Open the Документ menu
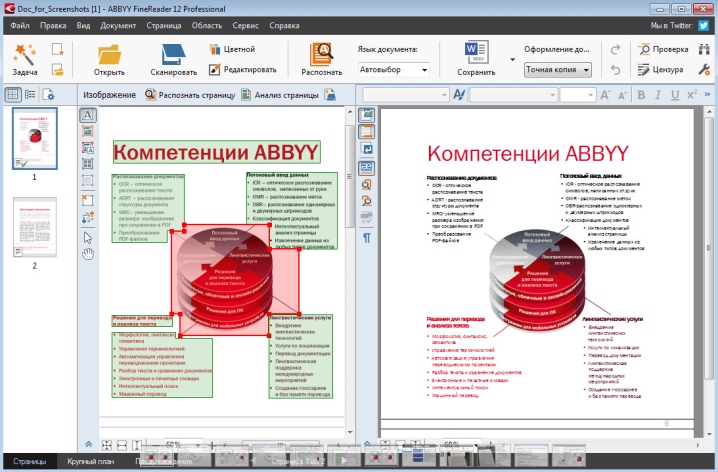The width and height of the screenshot is (718, 472). (118, 26)
